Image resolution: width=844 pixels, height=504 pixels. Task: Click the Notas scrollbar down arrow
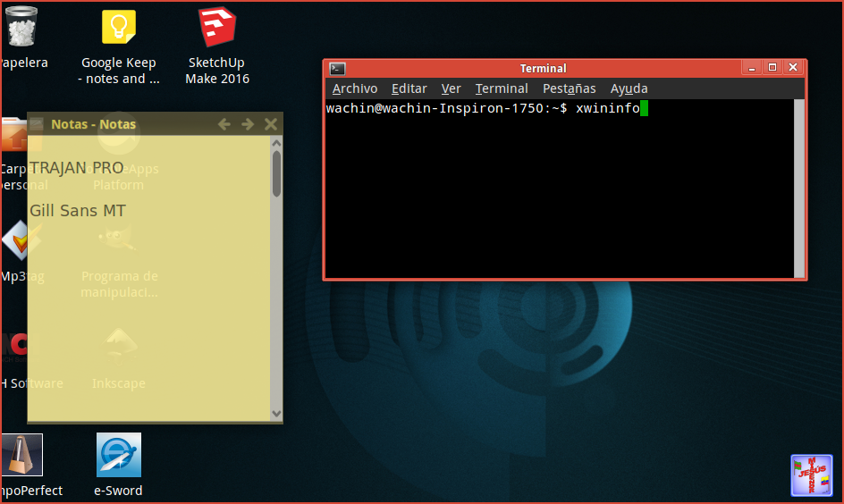276,414
